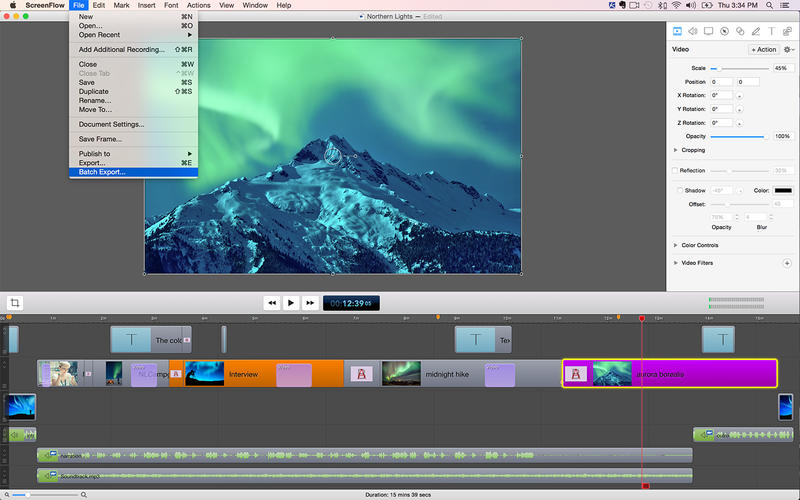Expand the Cropping section
The width and height of the screenshot is (800, 500).
pos(675,150)
